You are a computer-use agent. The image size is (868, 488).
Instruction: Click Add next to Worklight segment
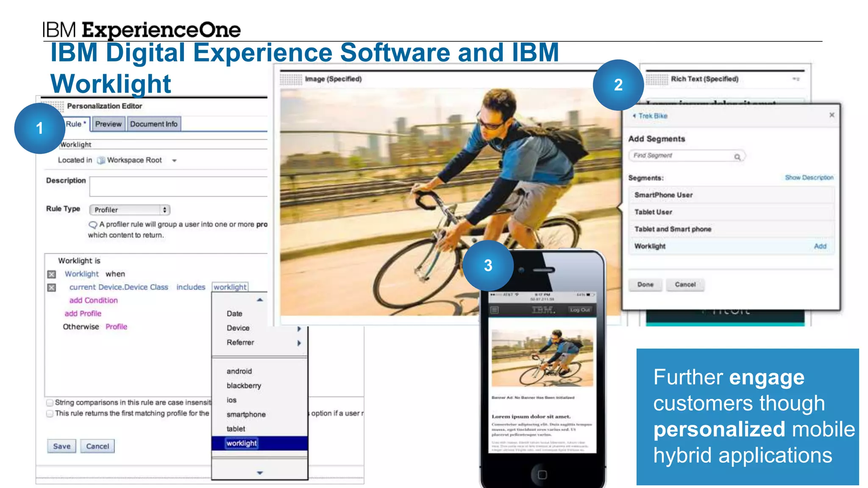820,247
